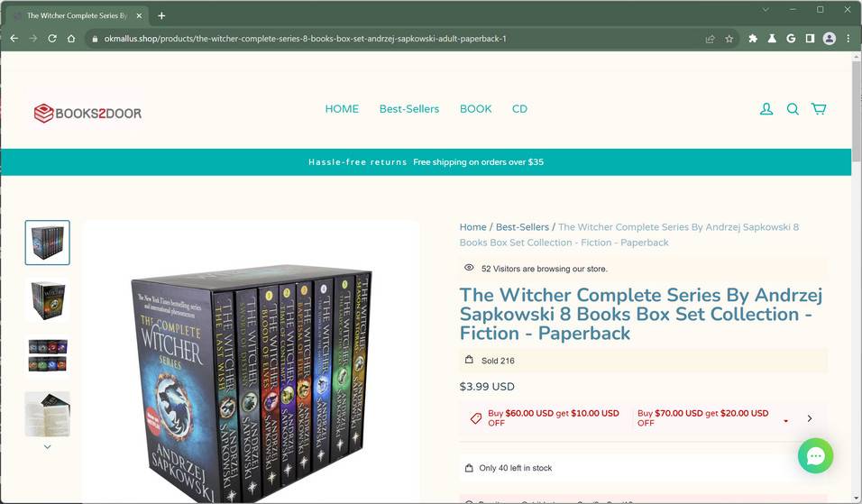
Task: Reload the page
Action: pyautogui.click(x=52, y=39)
